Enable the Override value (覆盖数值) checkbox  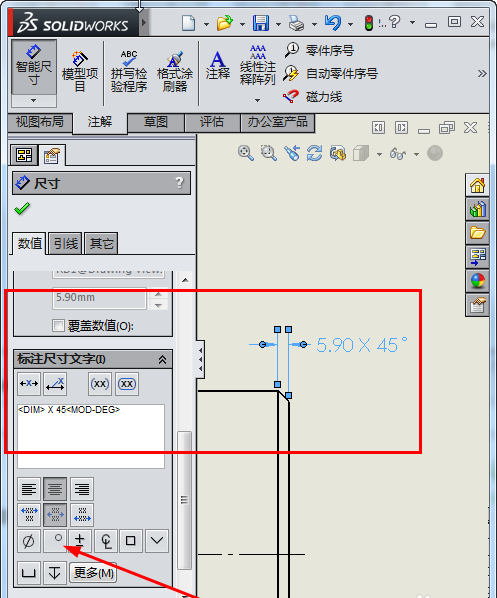pos(58,326)
